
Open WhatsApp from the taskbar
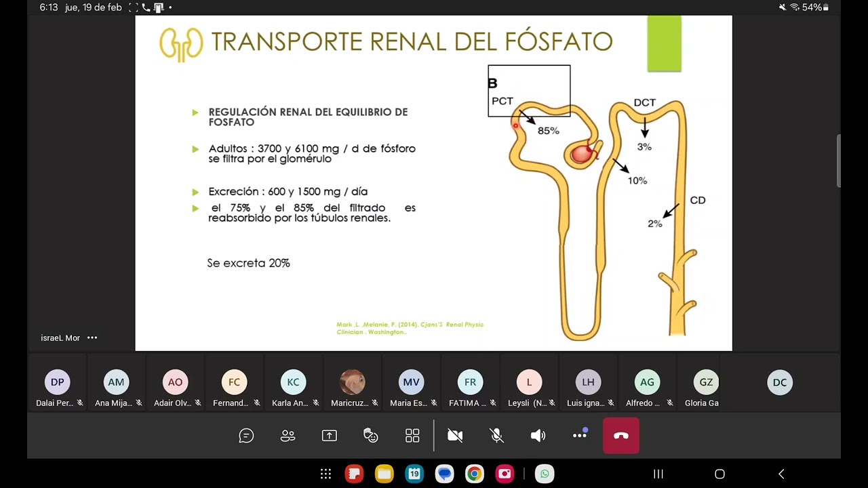pos(545,474)
